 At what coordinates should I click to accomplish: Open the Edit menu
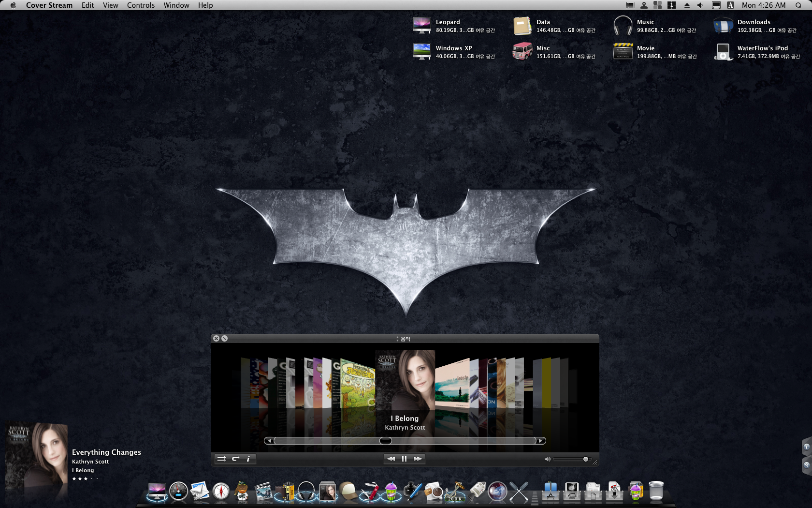tap(87, 5)
